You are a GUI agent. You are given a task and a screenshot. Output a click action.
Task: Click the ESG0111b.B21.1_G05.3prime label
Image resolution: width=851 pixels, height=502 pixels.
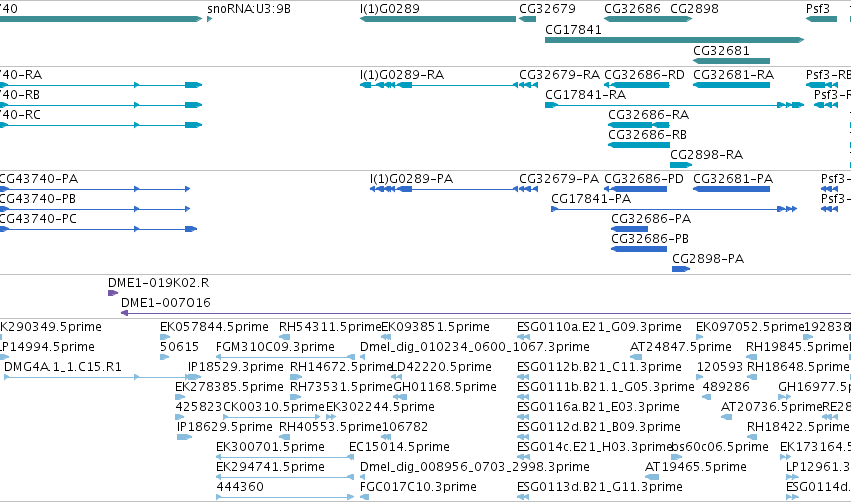click(606, 387)
